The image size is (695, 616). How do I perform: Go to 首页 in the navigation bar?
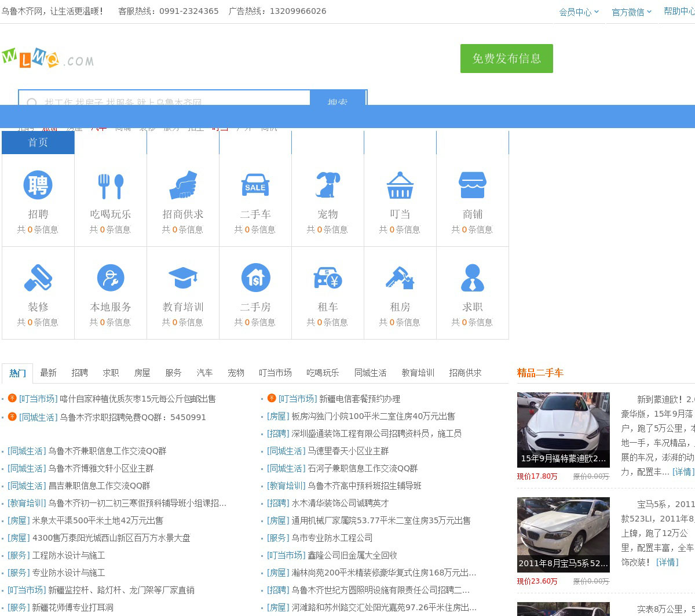pos(38,143)
